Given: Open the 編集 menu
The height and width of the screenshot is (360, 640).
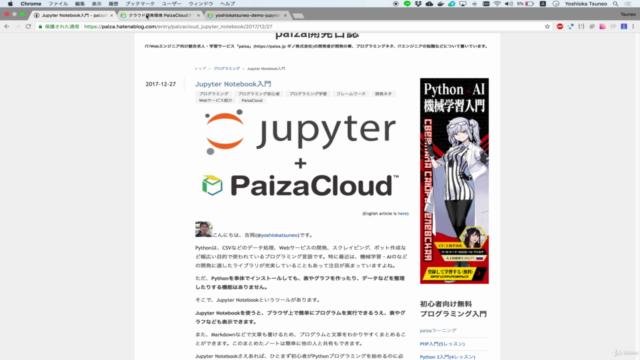Looking at the screenshot, I should (x=80, y=4).
